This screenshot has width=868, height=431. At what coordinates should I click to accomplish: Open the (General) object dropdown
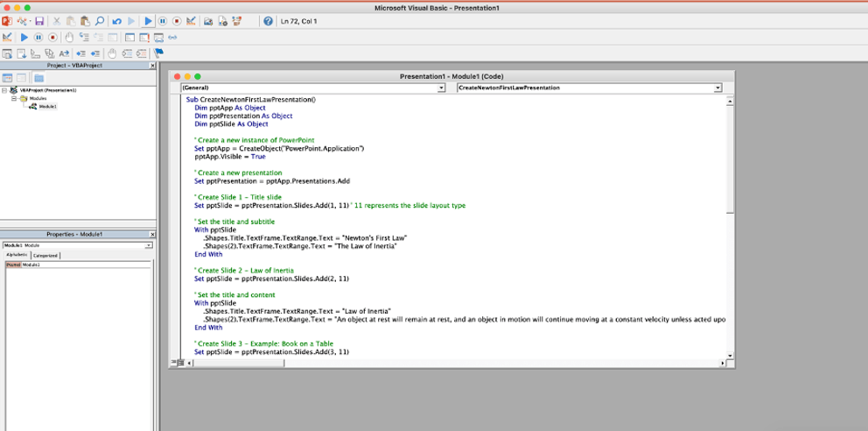(312, 88)
